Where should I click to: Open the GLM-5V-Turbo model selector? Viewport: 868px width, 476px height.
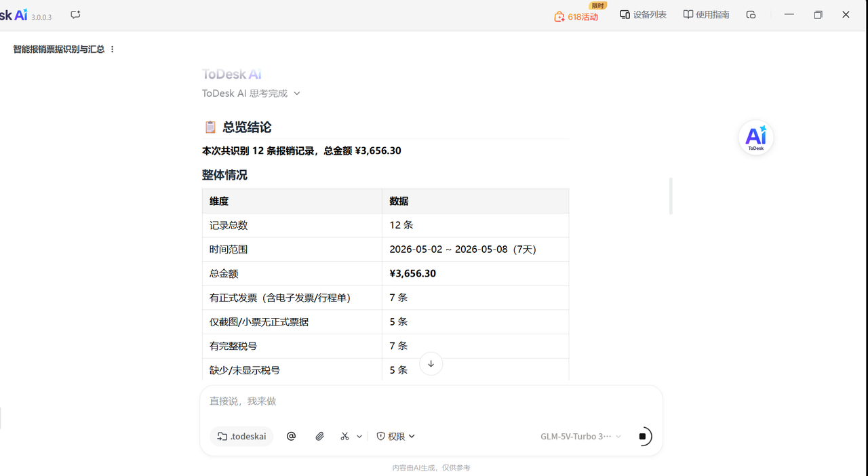point(580,437)
